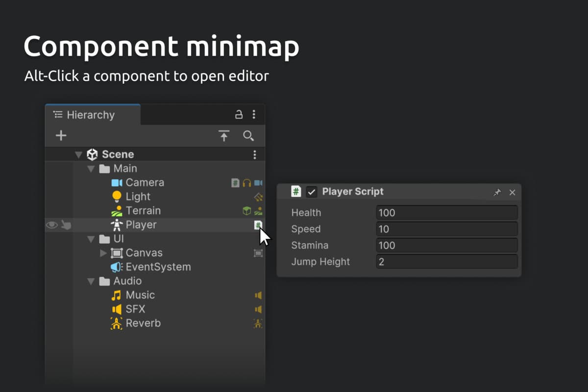Screen dimensions: 588x392
Task: Disable the Player Script component checkbox
Action: (312, 192)
